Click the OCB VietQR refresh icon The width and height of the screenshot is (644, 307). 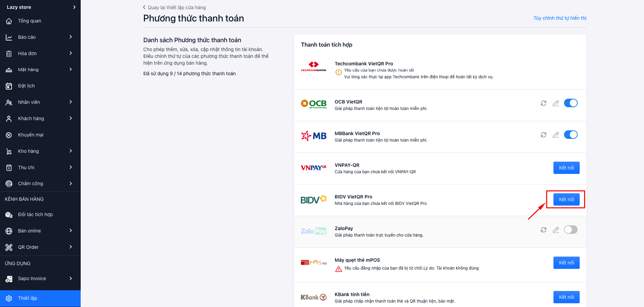click(544, 103)
